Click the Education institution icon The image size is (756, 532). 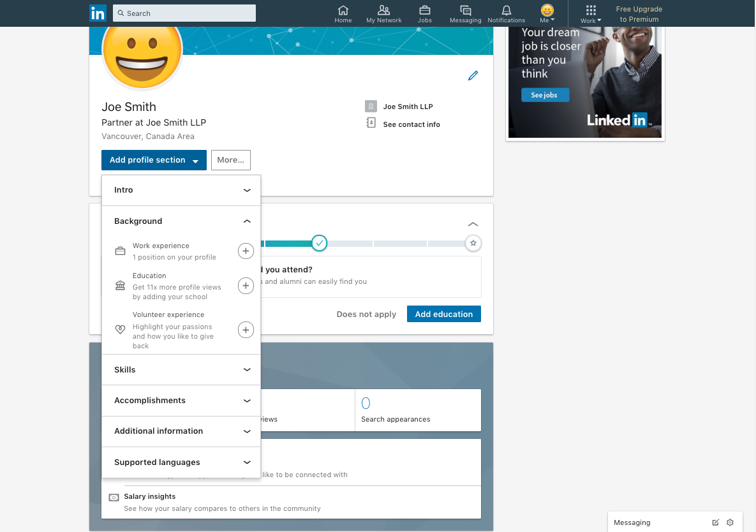pyautogui.click(x=120, y=286)
